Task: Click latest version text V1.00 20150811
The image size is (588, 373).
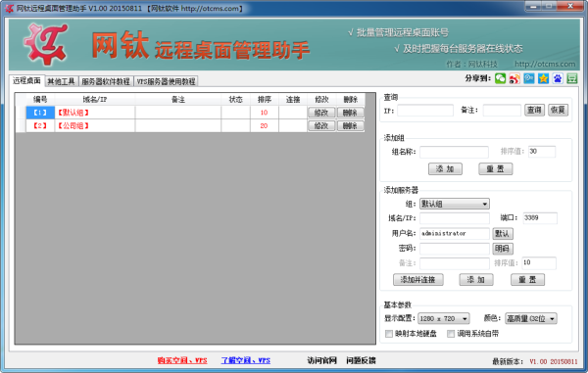Action: (554, 362)
